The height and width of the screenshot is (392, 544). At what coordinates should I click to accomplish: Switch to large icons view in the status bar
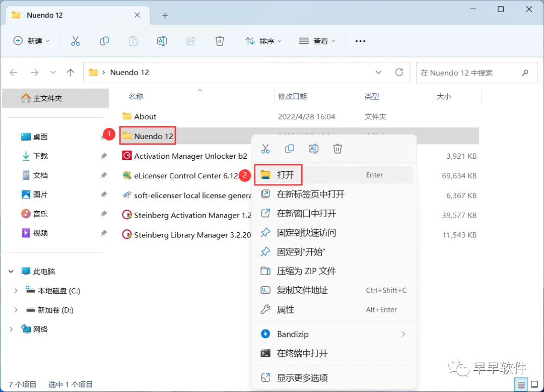pyautogui.click(x=534, y=384)
